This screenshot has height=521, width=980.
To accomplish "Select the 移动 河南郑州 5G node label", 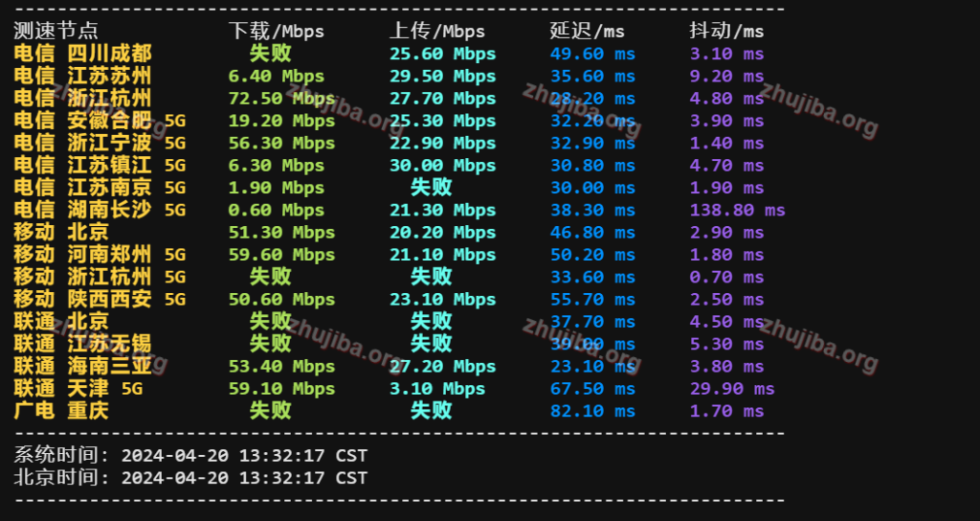I will click(x=100, y=255).
